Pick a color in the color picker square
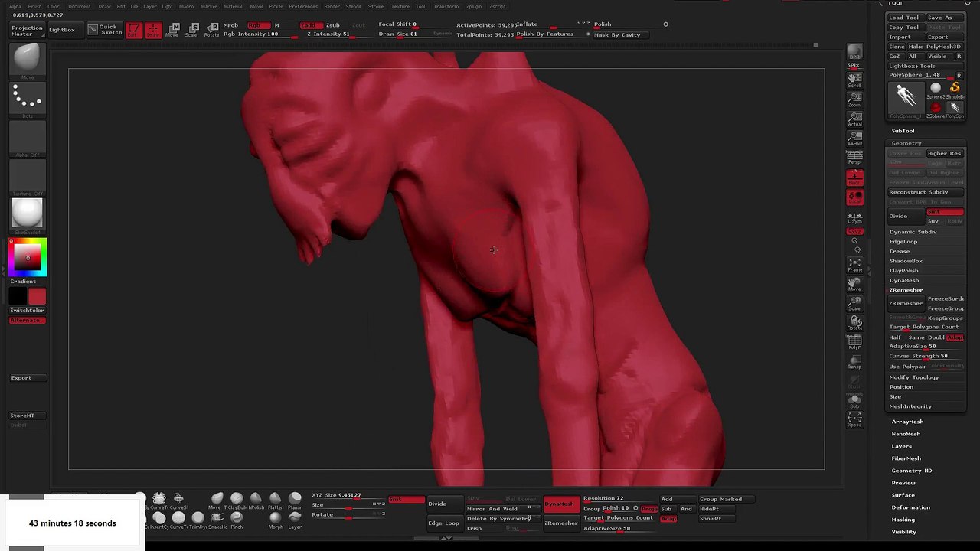The width and height of the screenshot is (980, 551). [28, 257]
